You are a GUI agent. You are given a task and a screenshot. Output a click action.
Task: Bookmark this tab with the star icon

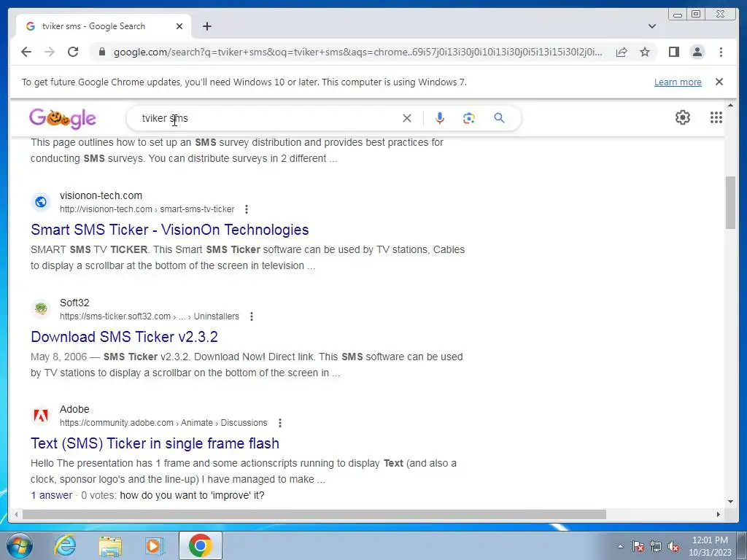click(x=645, y=52)
